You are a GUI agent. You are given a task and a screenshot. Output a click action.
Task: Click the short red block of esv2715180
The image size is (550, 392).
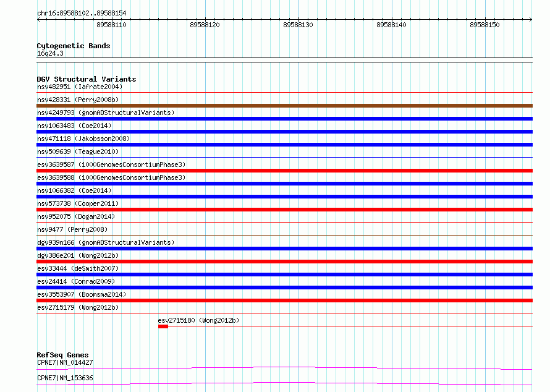click(163, 326)
